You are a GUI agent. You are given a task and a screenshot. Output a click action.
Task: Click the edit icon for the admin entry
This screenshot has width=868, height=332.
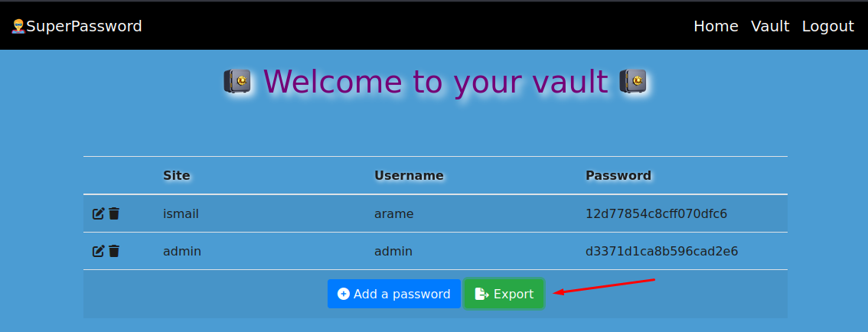[98, 251]
